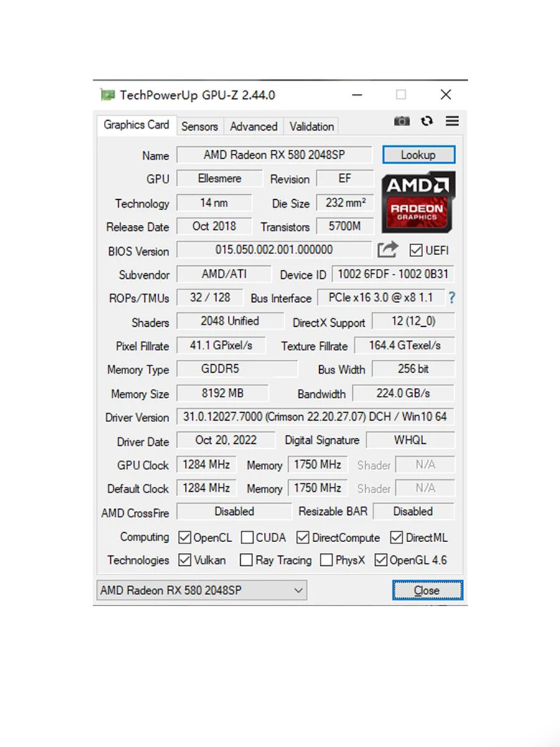
Task: Click the Resizable BAR field Disabled
Action: pos(413,512)
